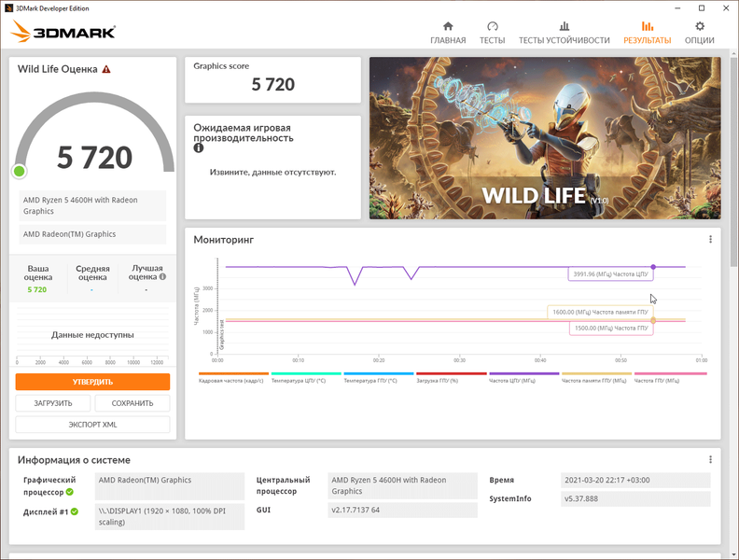739x560 pixels.
Task: Click the vertical scrollbar on the right edge
Action: pos(734,159)
